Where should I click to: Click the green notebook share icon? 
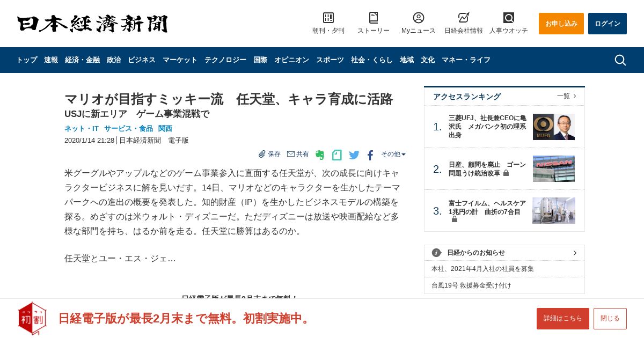tap(337, 155)
